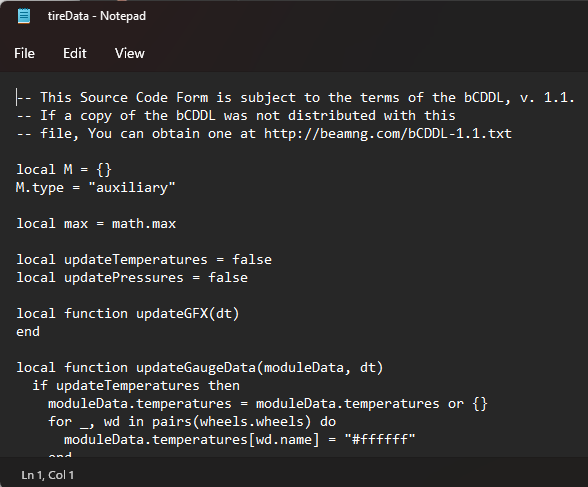Click the "#ffffff" color string in code
Viewport: 588px width, 487px height.
coord(380,439)
